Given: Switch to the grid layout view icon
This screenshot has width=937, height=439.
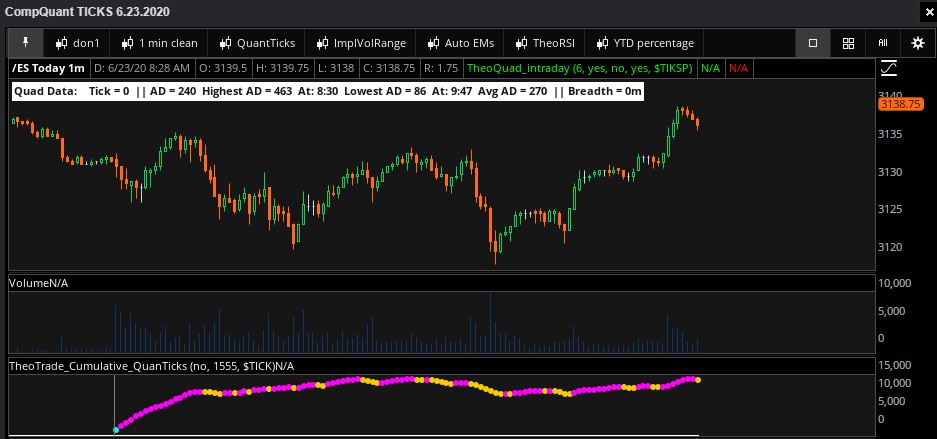Looking at the screenshot, I should click(x=847, y=43).
